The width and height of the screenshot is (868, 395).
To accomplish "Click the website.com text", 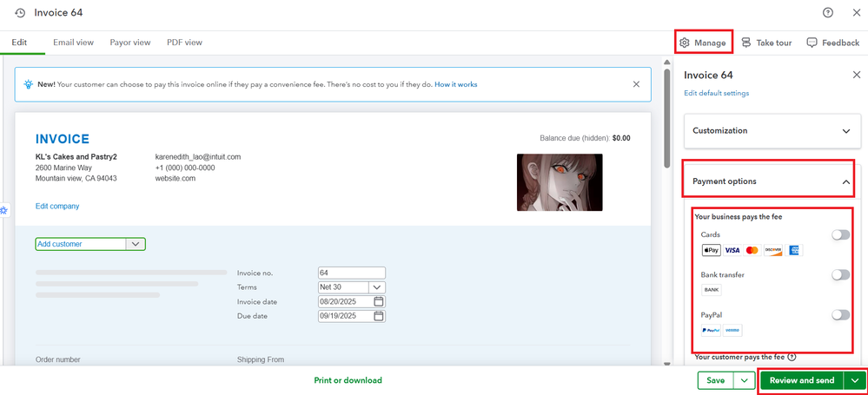I will 175,178.
